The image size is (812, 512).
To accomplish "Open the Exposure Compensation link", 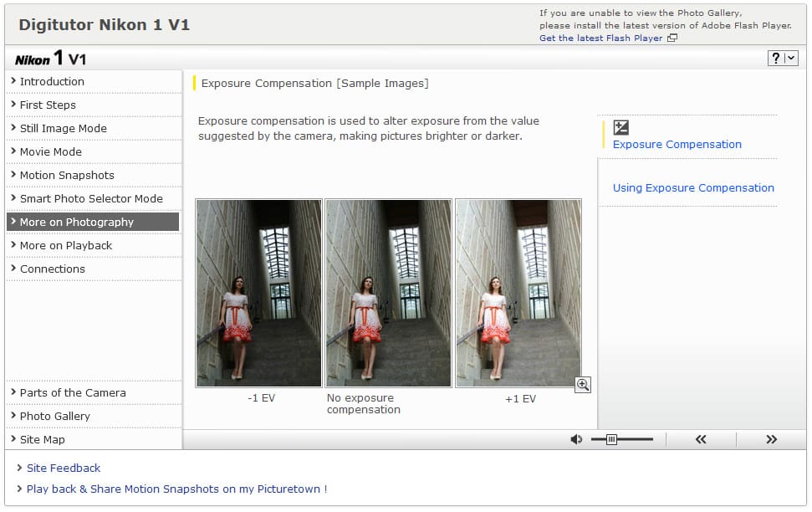I will (x=677, y=145).
